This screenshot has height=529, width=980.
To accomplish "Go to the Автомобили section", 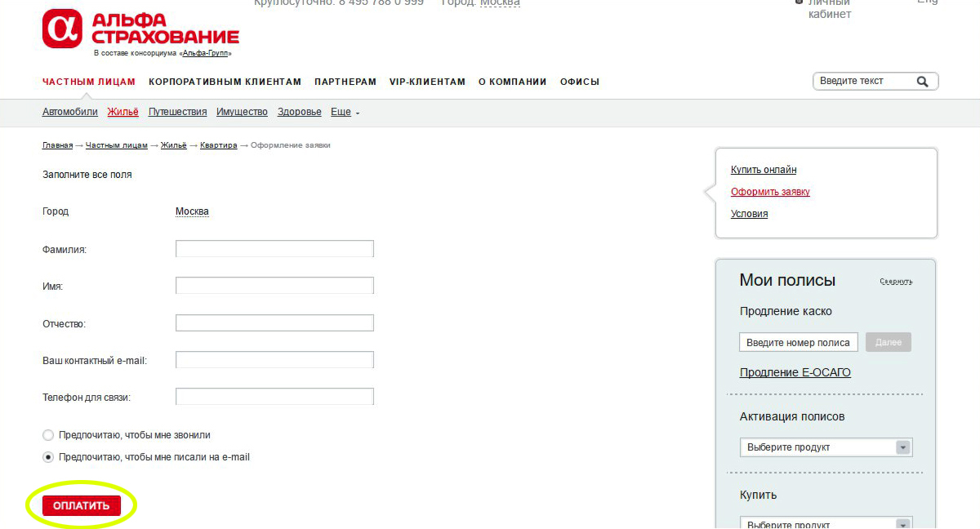I will (x=69, y=112).
